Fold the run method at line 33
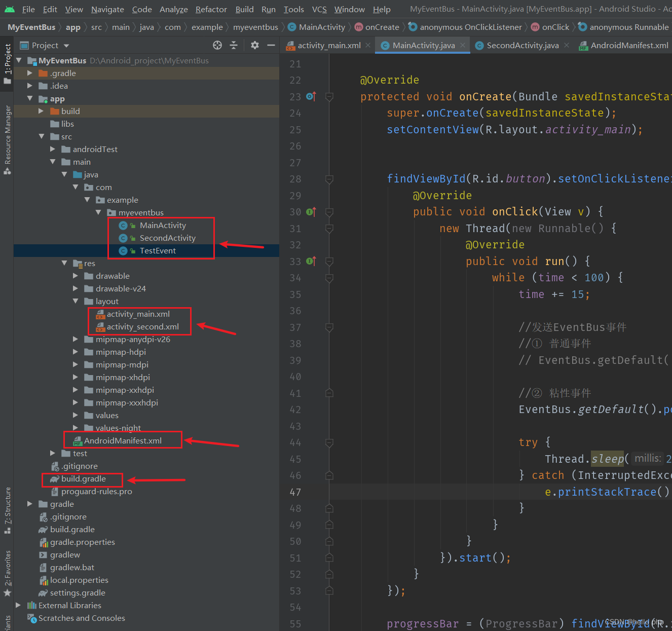The width and height of the screenshot is (672, 631). point(329,261)
